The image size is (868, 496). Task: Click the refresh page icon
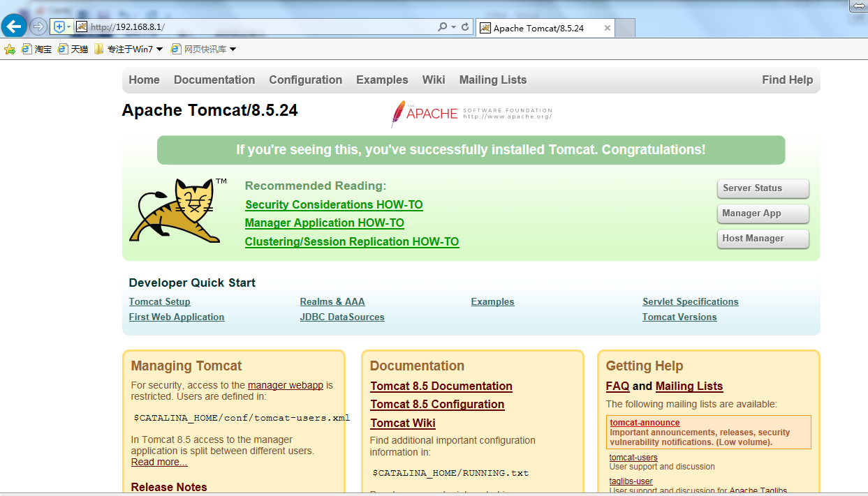click(x=465, y=27)
